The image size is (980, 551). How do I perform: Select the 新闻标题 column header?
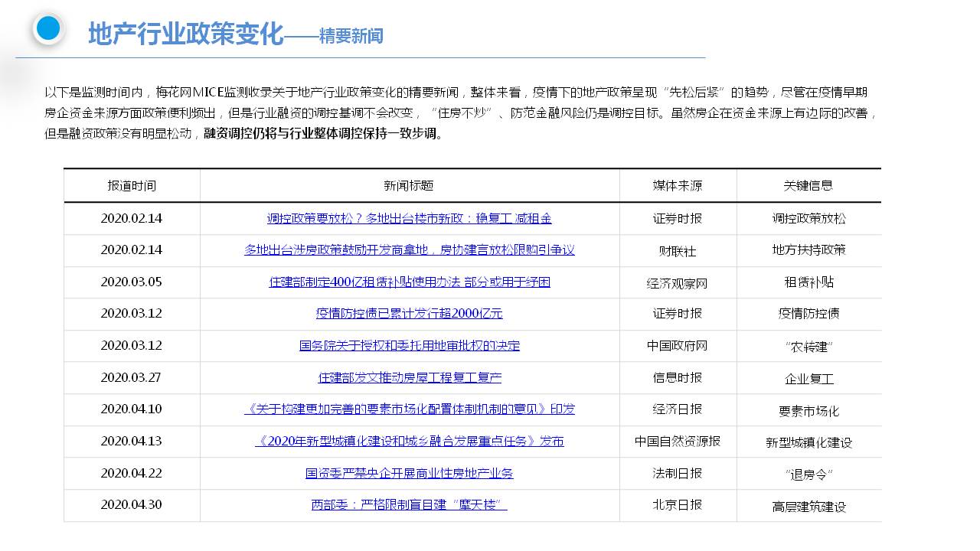[409, 185]
